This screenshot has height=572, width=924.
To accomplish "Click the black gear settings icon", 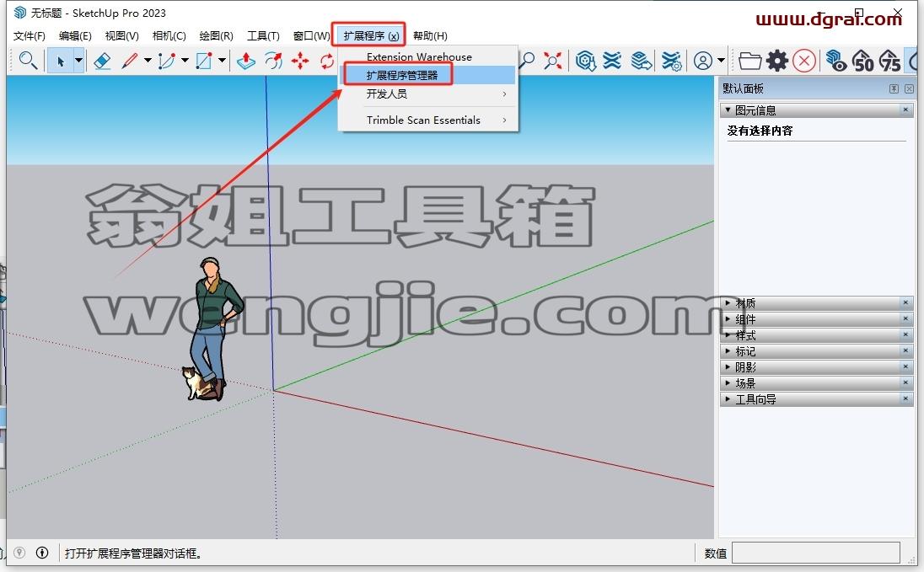I will pyautogui.click(x=777, y=61).
